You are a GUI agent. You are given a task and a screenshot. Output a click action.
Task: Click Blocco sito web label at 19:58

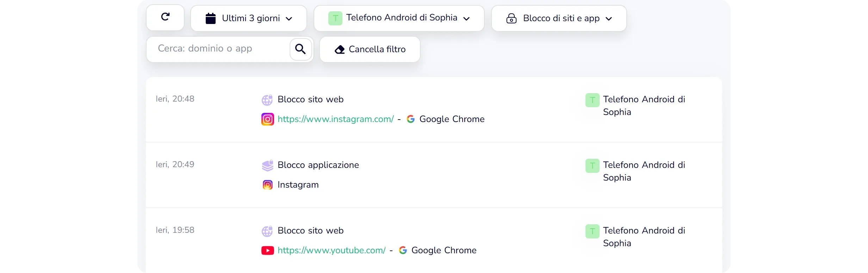pos(310,231)
